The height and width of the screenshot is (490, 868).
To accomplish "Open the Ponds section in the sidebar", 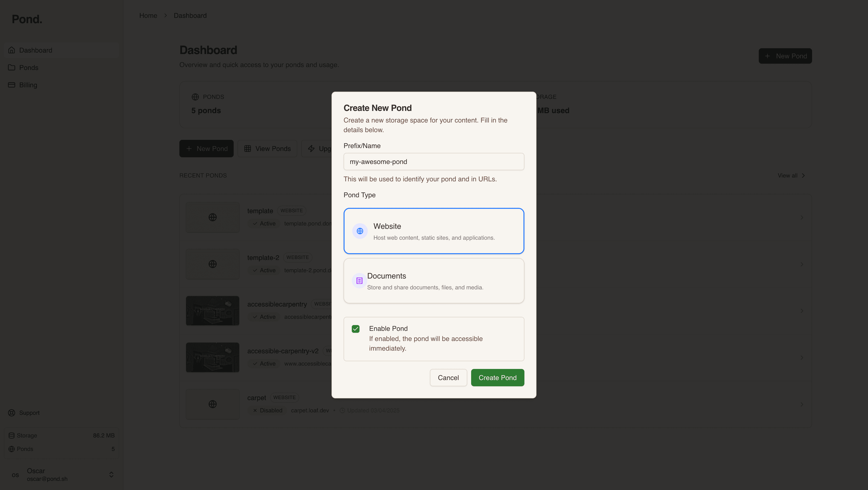I will pos(29,68).
